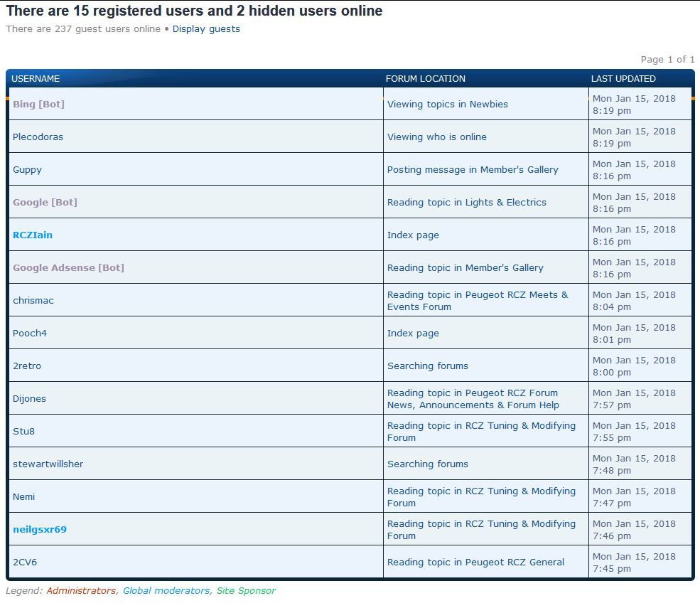The height and width of the screenshot is (613, 700).
Task: Open the Plecodoras user profile
Action: point(38,137)
